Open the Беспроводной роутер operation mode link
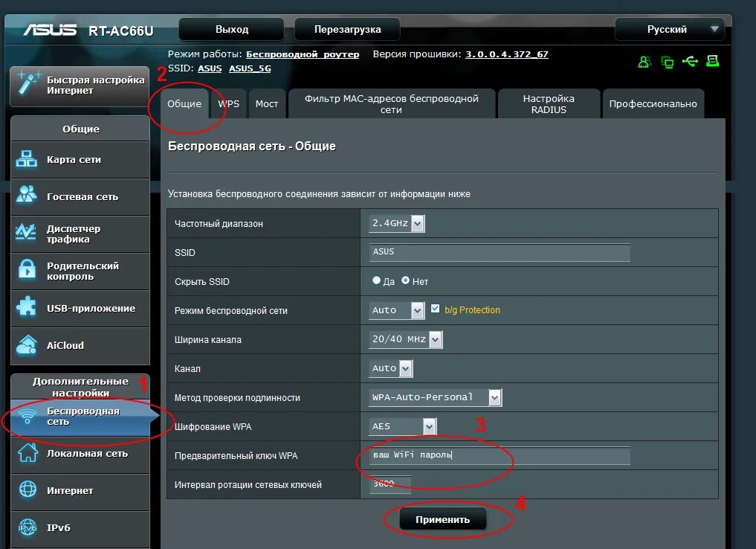Screen dimensions: 756x549 (303, 54)
